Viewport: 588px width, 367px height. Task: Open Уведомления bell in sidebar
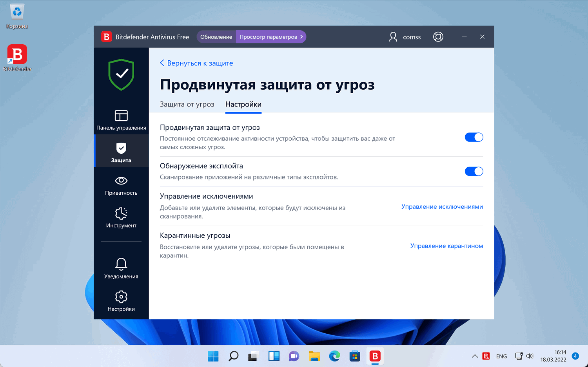tap(121, 269)
